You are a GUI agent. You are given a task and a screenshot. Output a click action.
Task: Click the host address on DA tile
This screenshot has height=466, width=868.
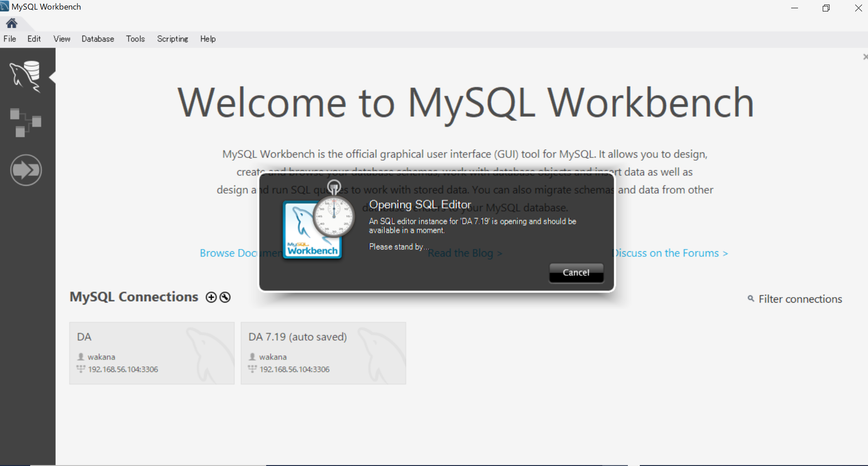click(123, 369)
